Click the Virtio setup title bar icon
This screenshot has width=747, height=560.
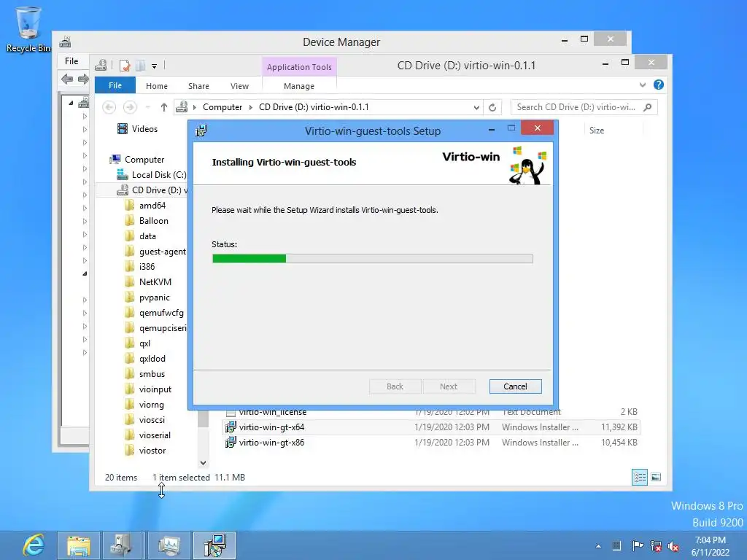point(201,131)
